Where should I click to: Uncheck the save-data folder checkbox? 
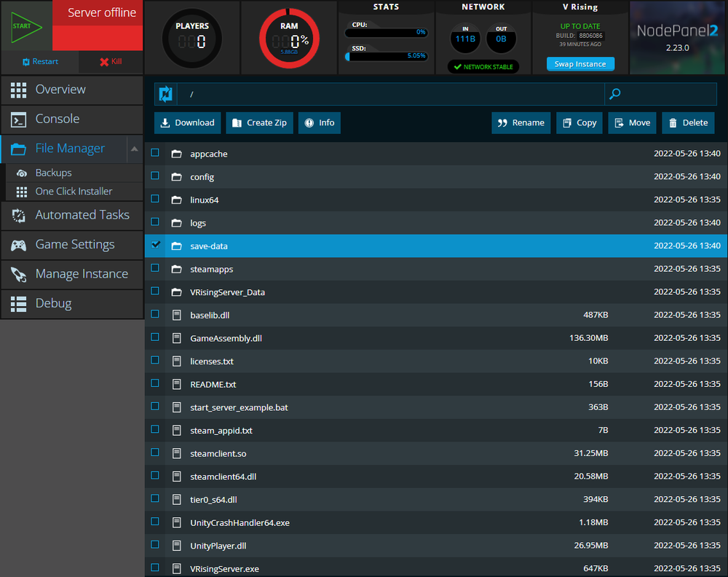[x=155, y=246]
